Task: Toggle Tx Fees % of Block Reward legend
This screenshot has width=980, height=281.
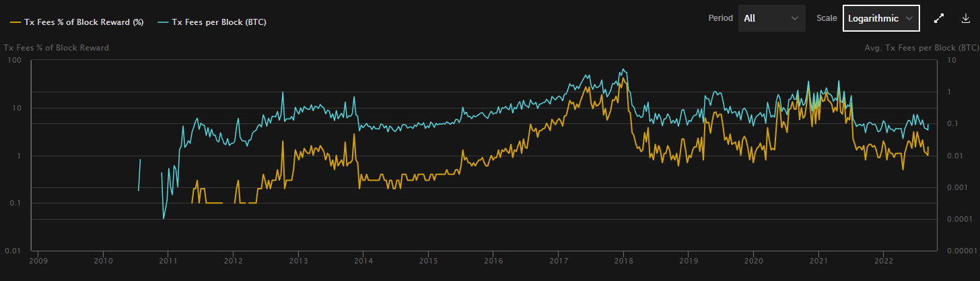Action: point(77,22)
